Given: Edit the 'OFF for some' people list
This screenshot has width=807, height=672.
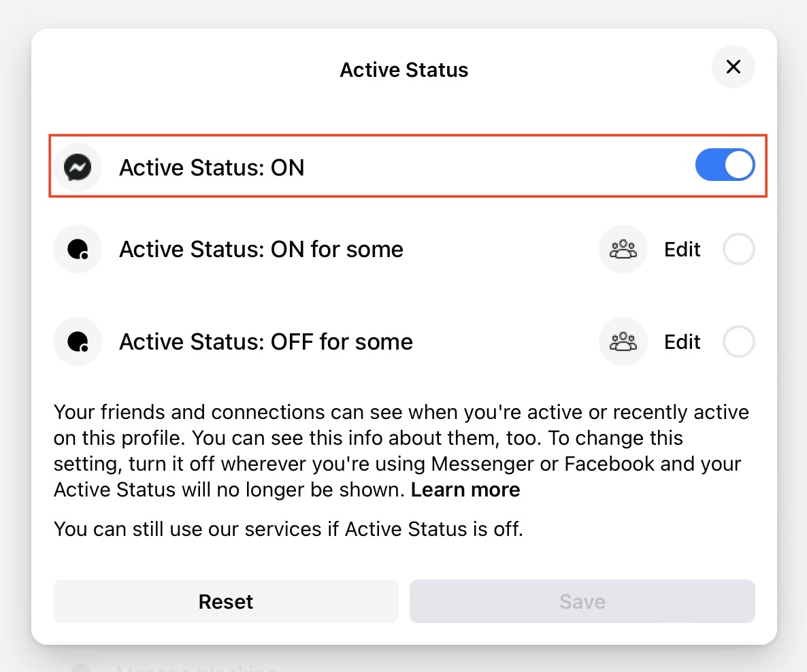Looking at the screenshot, I should click(x=682, y=341).
